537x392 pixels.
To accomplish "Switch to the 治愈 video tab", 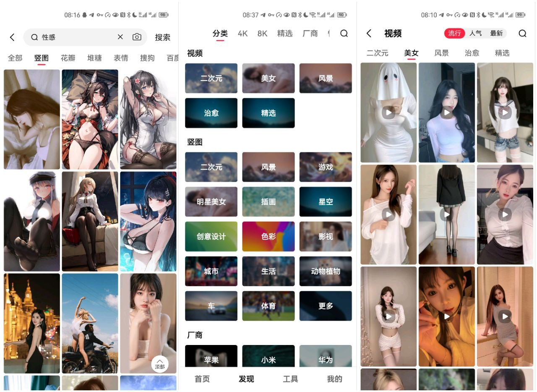I will tap(472, 53).
